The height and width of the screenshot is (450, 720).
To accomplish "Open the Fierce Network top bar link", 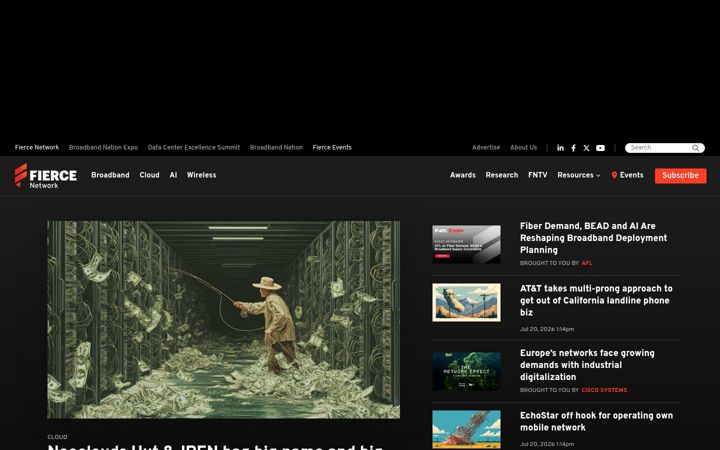I will tap(37, 147).
